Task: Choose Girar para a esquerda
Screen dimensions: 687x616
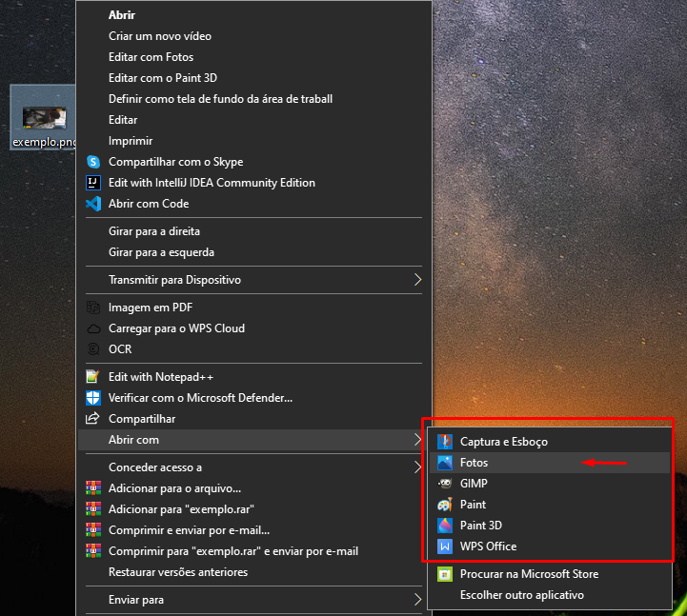Action: pyautogui.click(x=254, y=252)
